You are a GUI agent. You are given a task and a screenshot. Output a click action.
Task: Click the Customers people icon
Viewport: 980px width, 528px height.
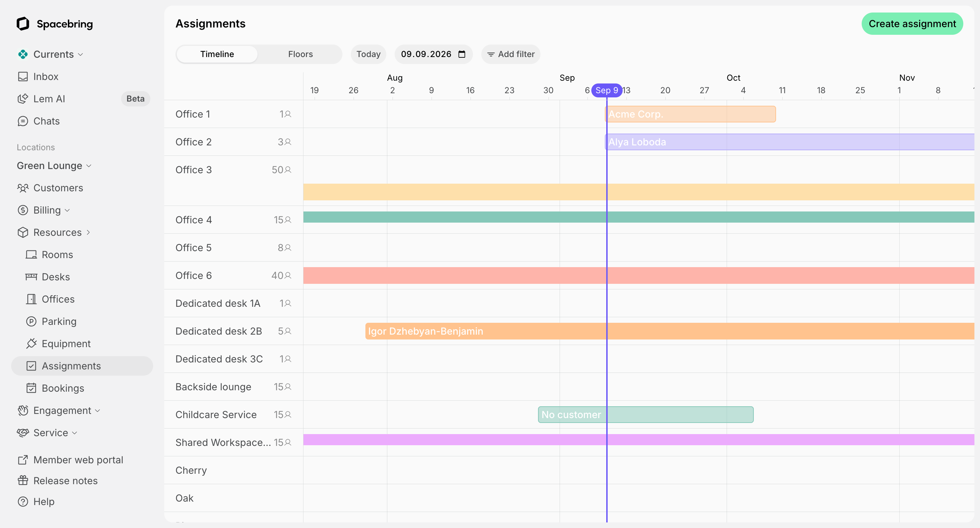pyautogui.click(x=23, y=188)
